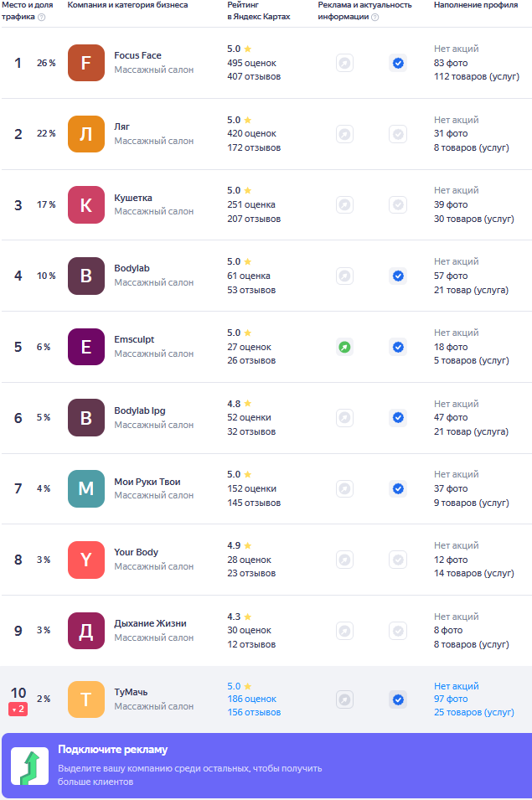Click the blue verified checkmark for Bodylab
The image size is (532, 800).
coord(398,276)
